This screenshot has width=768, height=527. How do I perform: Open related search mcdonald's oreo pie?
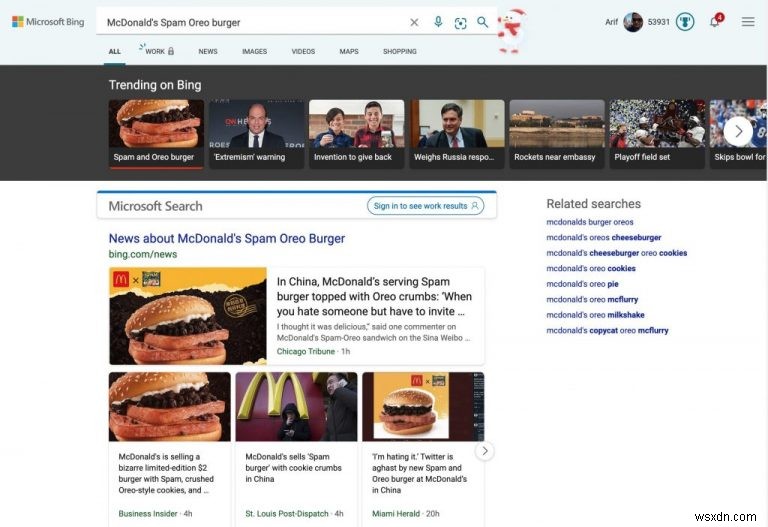[582, 284]
